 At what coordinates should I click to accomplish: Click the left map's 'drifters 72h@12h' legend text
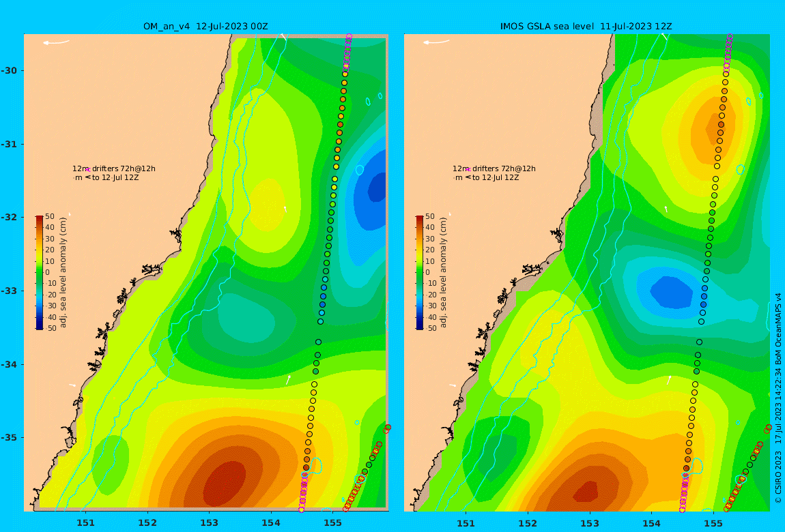pos(124,168)
